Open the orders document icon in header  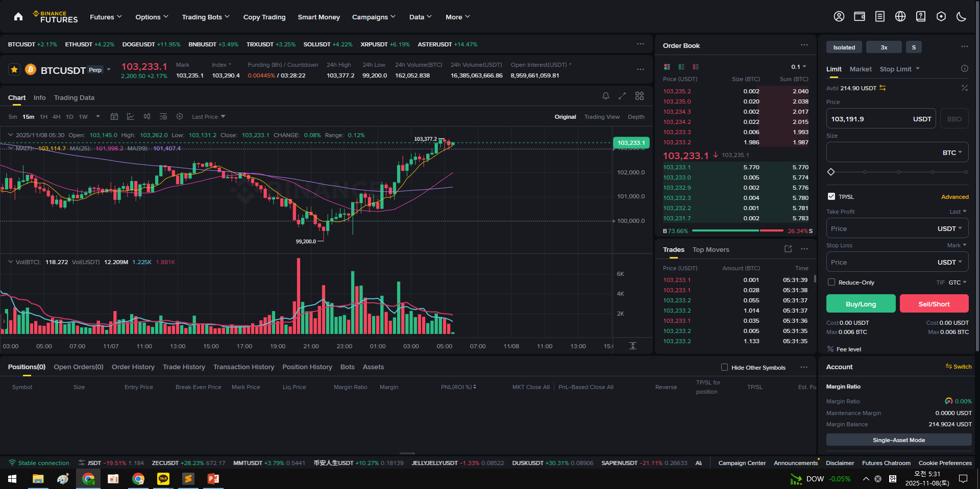880,17
